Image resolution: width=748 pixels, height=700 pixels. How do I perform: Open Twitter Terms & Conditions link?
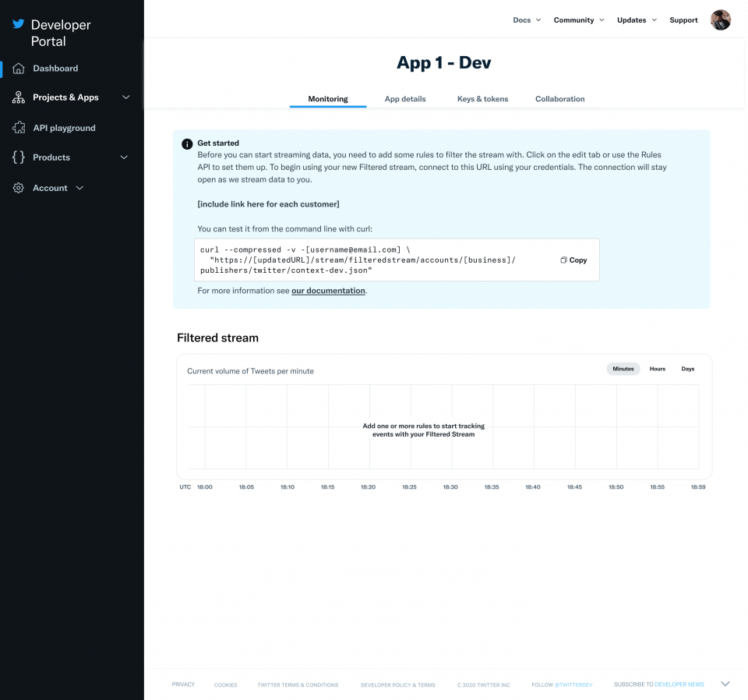coord(298,684)
